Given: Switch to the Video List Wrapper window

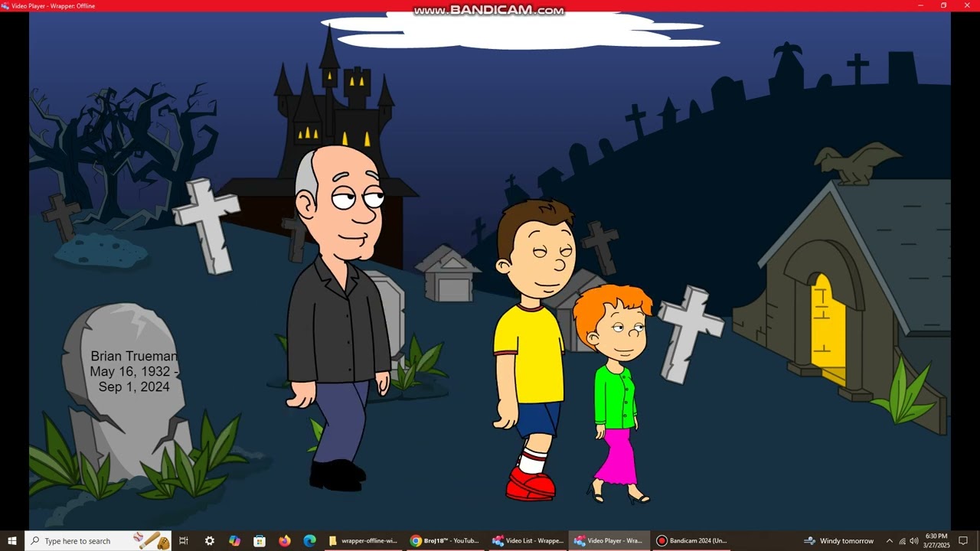Looking at the screenshot, I should click(x=528, y=541).
